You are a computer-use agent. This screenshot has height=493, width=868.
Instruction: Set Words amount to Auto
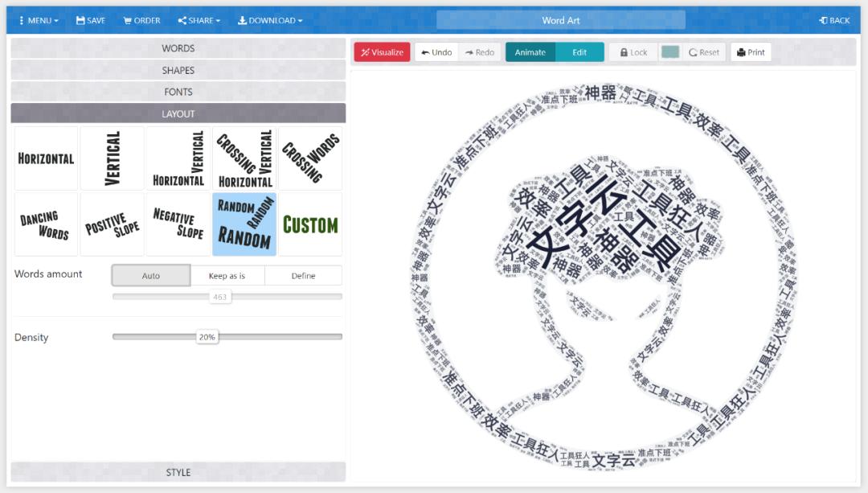151,275
